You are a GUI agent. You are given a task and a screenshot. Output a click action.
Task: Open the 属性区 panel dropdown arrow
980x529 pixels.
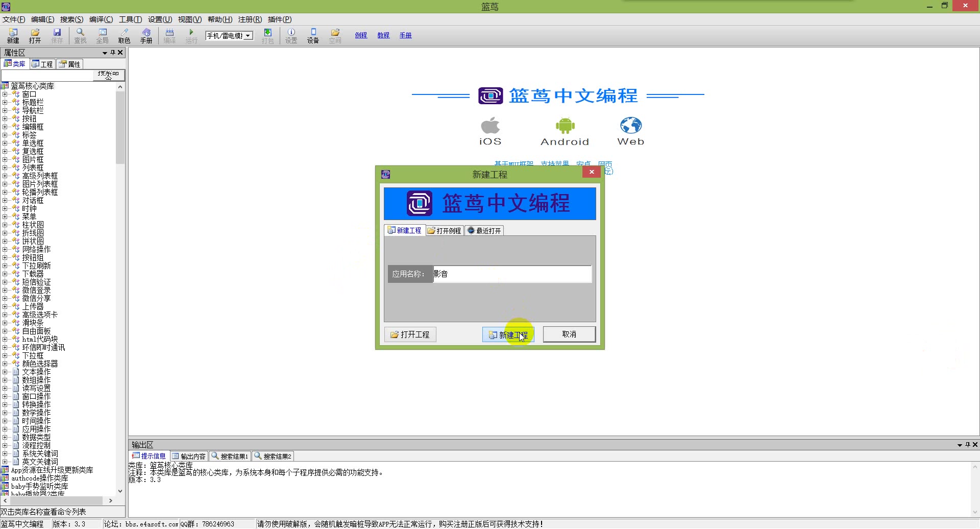click(105, 53)
